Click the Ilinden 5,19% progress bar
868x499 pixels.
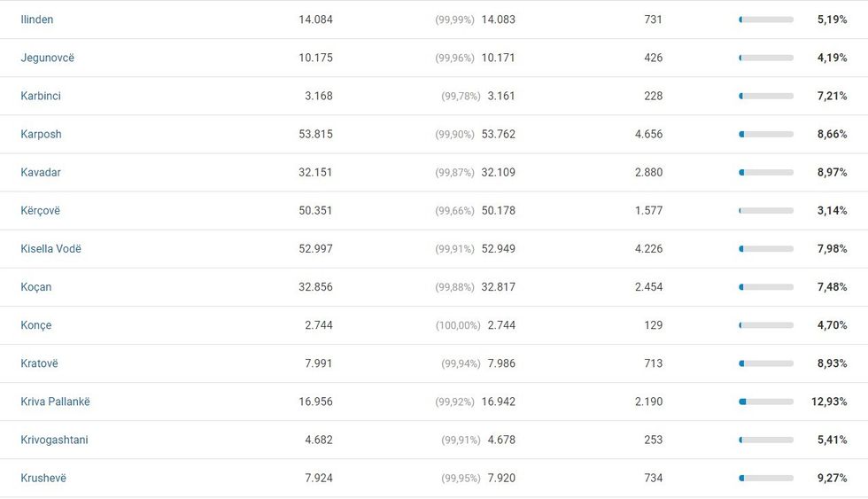tap(766, 19)
